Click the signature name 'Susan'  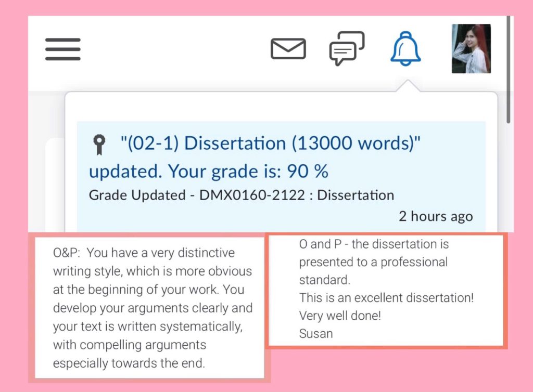[316, 334]
